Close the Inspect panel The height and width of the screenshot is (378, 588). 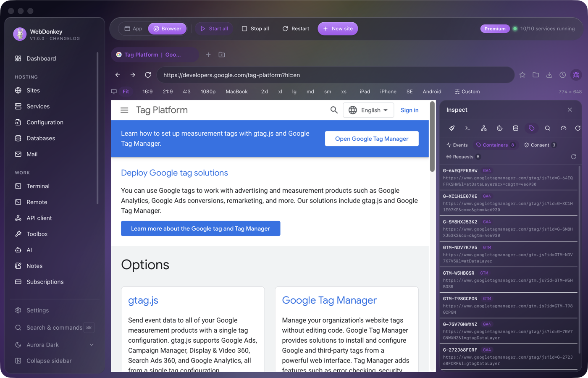pos(570,110)
